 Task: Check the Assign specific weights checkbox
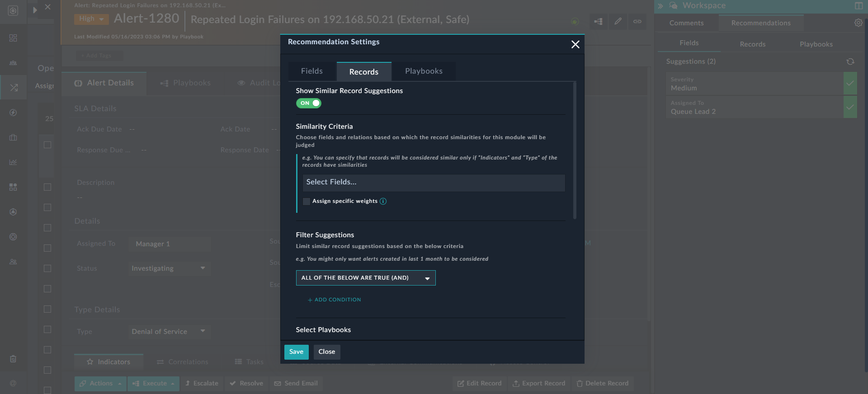[307, 202]
